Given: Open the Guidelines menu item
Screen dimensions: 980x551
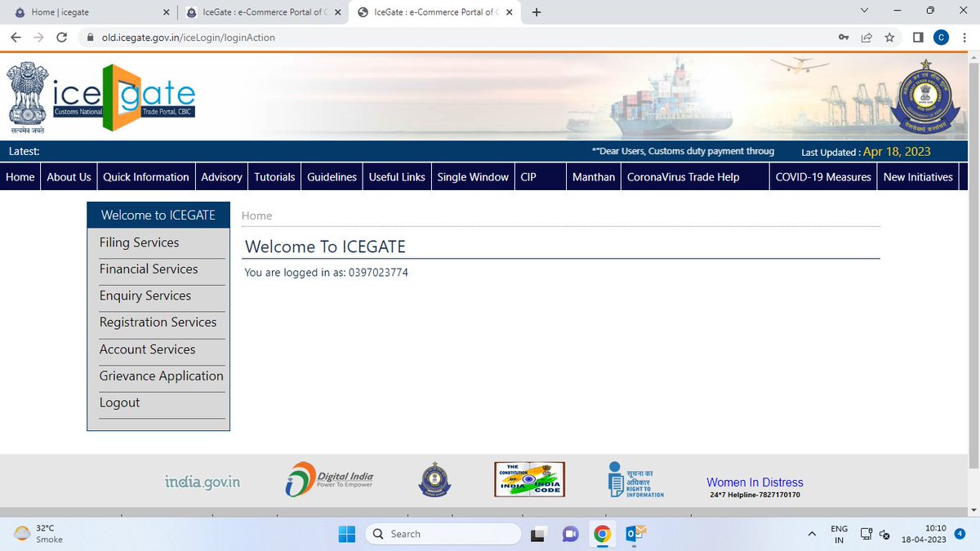Looking at the screenshot, I should point(332,177).
